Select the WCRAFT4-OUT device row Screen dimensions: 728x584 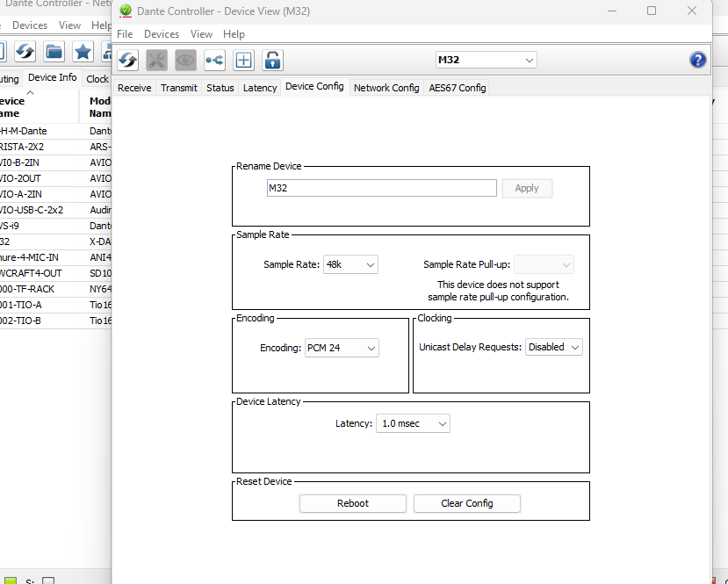click(x=55, y=273)
